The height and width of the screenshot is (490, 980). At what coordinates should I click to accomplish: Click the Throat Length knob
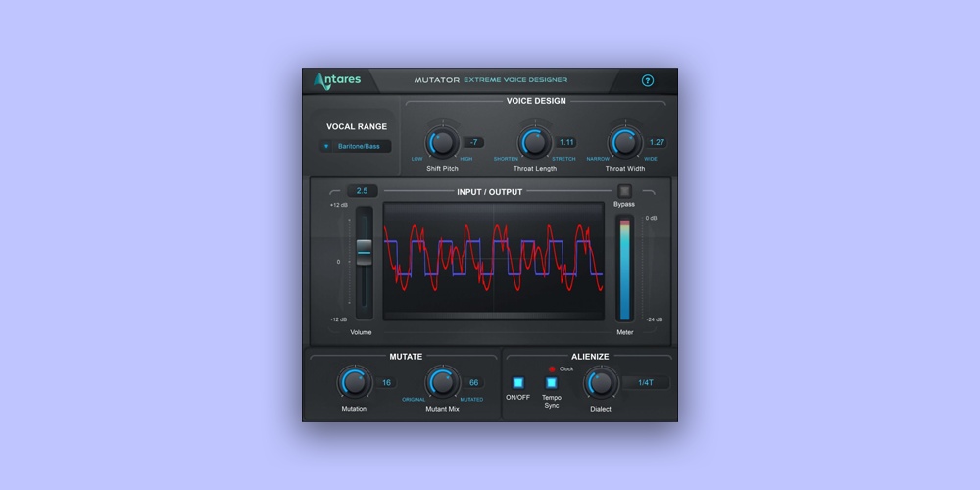tap(533, 143)
